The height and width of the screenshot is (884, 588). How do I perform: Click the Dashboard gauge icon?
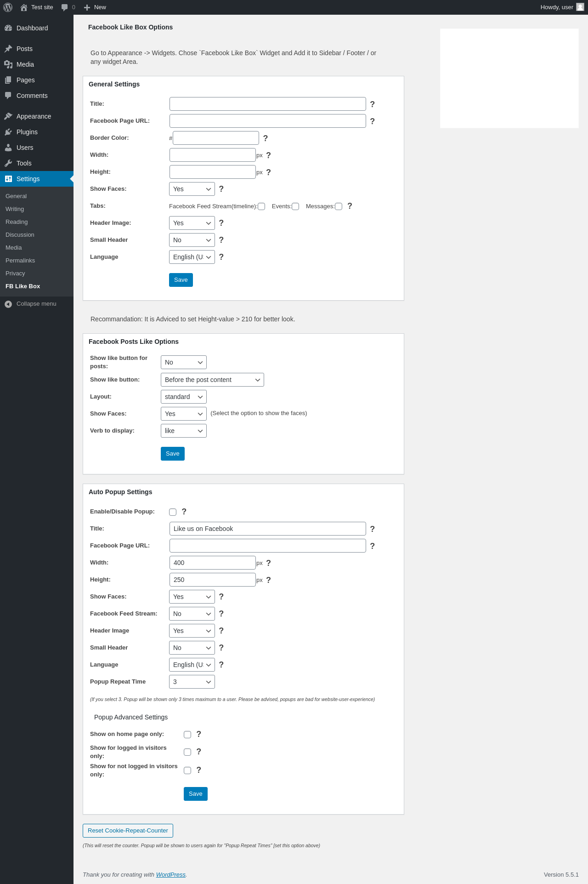point(8,28)
